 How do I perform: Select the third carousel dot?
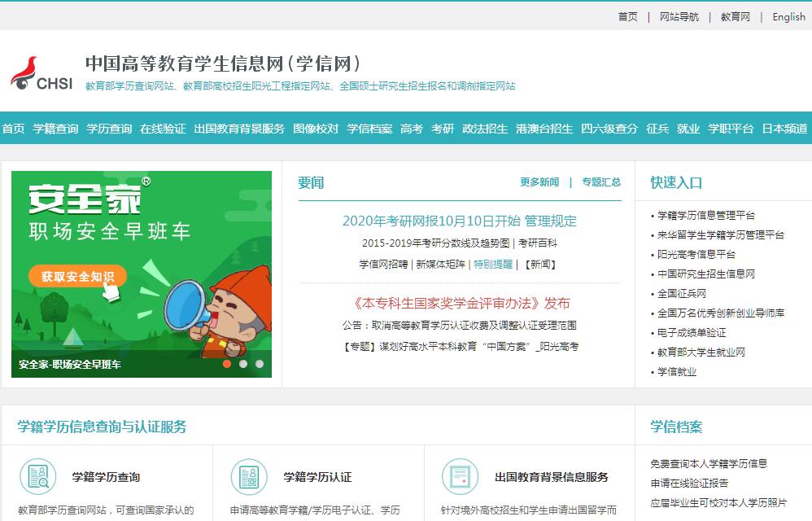click(260, 364)
